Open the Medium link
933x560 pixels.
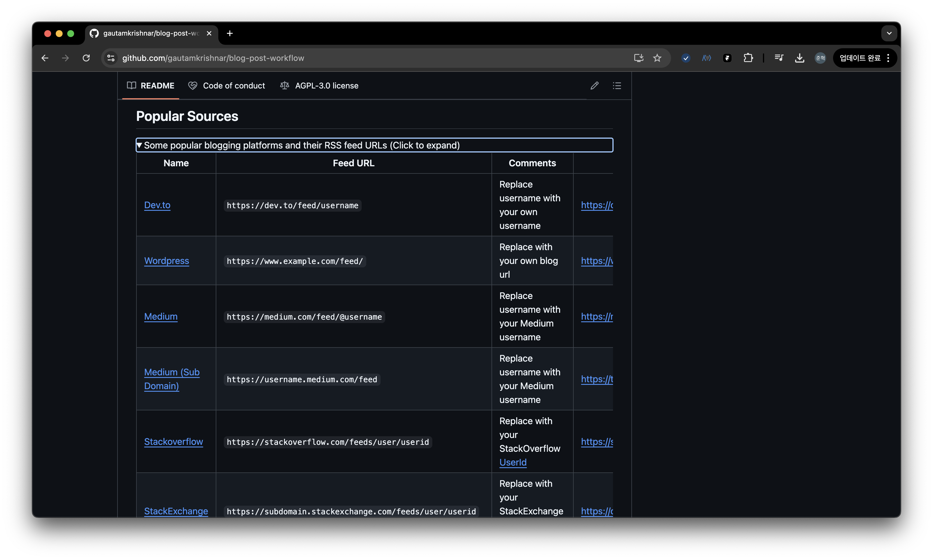click(x=161, y=316)
